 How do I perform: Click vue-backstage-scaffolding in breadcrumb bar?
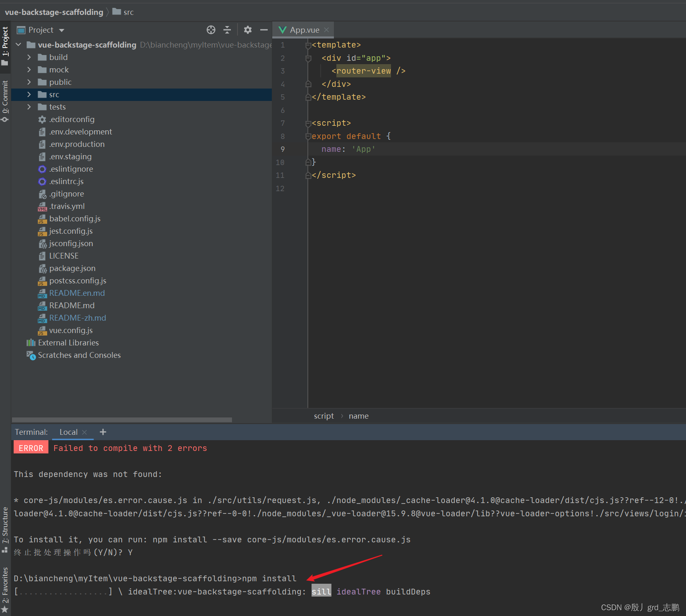pyautogui.click(x=54, y=12)
